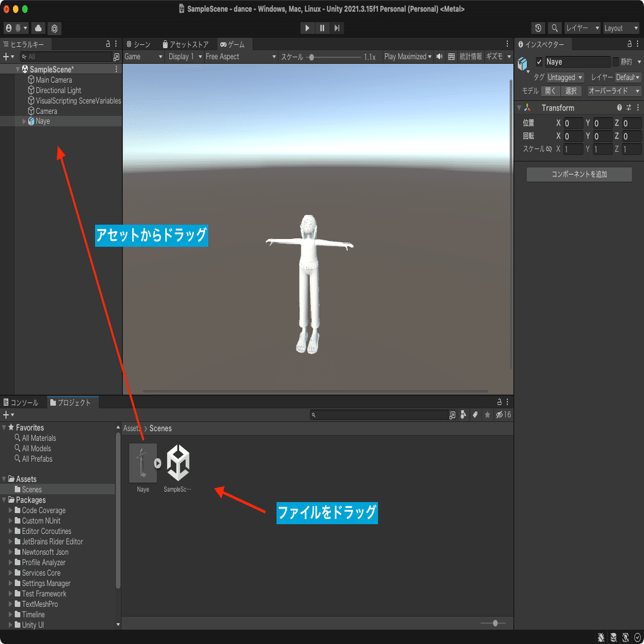Open the コンソール tab
This screenshot has width=644, height=644.
point(21,402)
